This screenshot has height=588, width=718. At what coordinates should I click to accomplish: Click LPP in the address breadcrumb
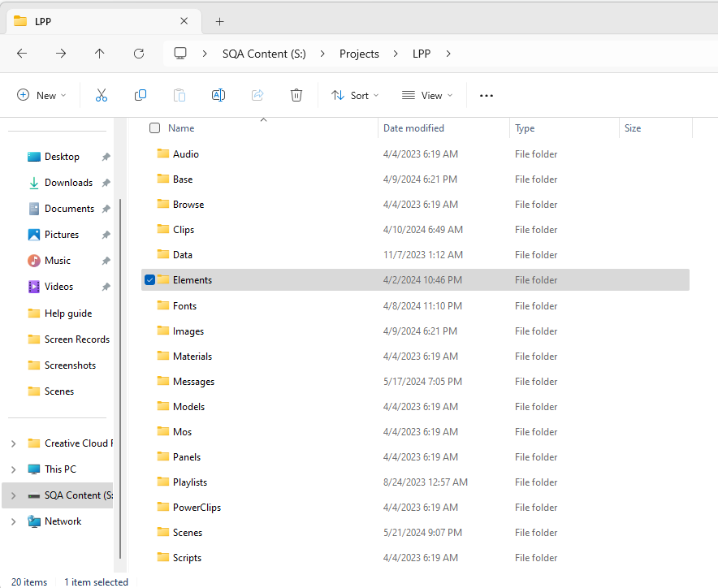422,54
